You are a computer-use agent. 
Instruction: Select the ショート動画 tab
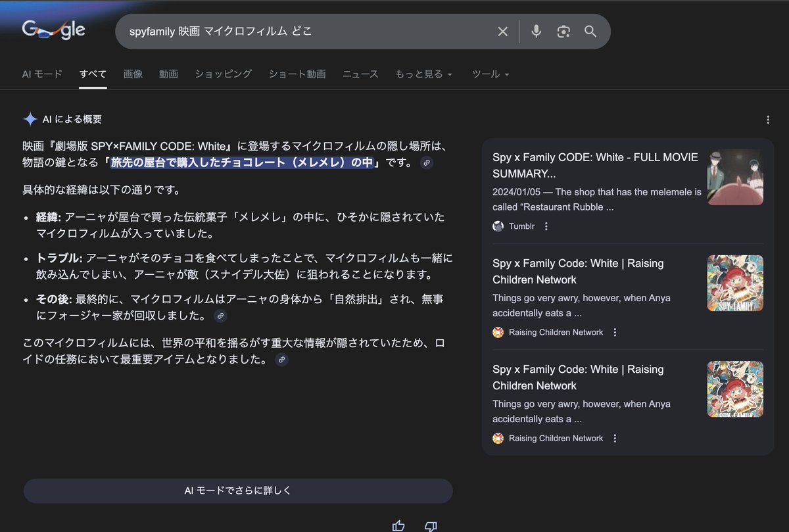(297, 74)
